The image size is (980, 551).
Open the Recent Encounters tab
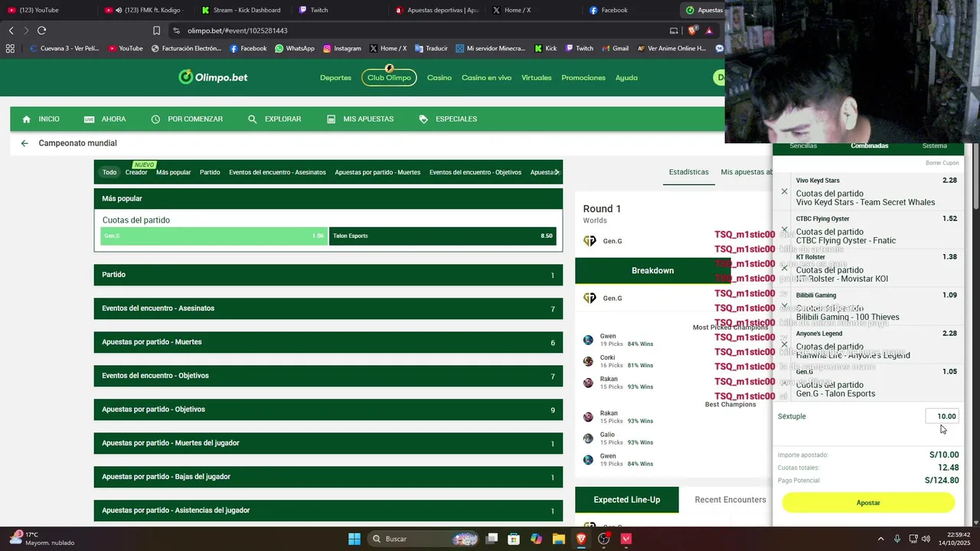730,500
